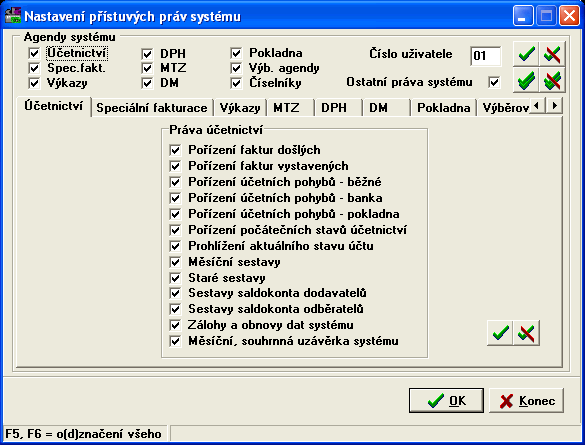Disable Zálohy a obnovy dat systému
Viewport: 585px width, 445px height.
click(x=175, y=325)
